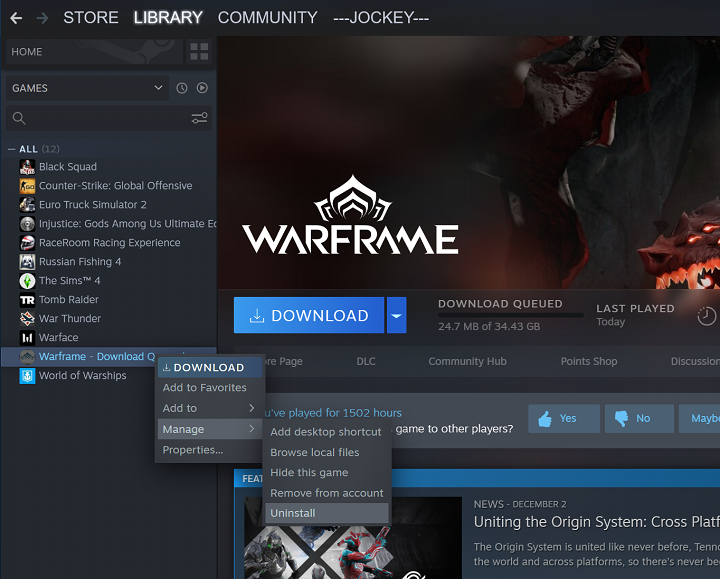
Task: Choose Add desktop shortcut
Action: [x=326, y=432]
